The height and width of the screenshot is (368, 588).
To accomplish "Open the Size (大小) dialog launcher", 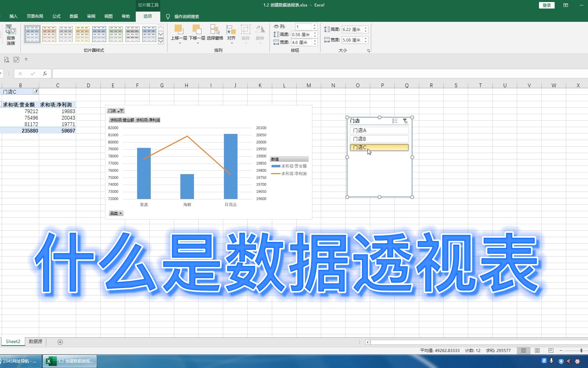I will (x=368, y=50).
